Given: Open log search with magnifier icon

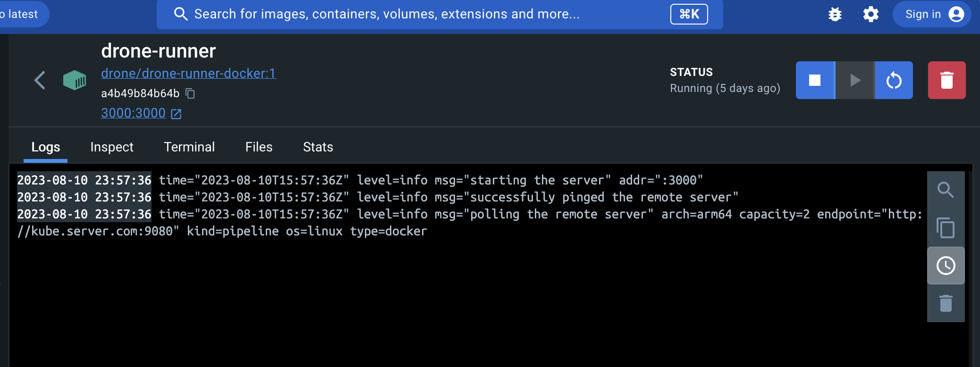Looking at the screenshot, I should [x=946, y=190].
